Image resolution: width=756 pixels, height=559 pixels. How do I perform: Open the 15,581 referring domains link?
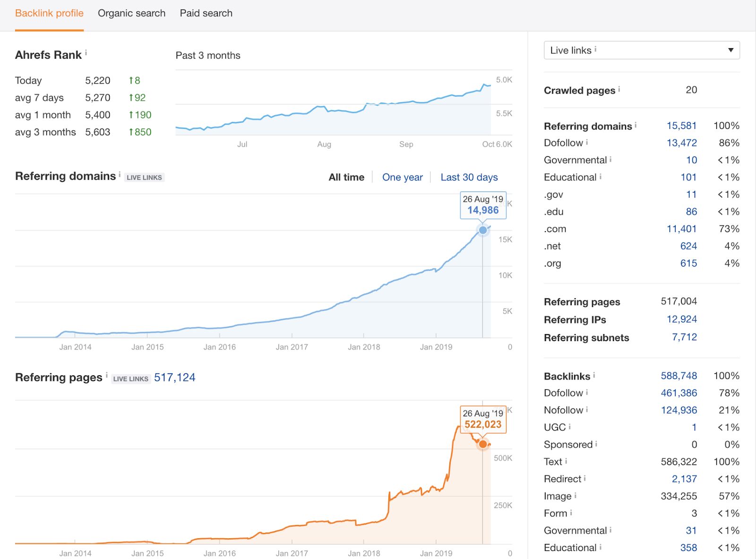pos(681,126)
